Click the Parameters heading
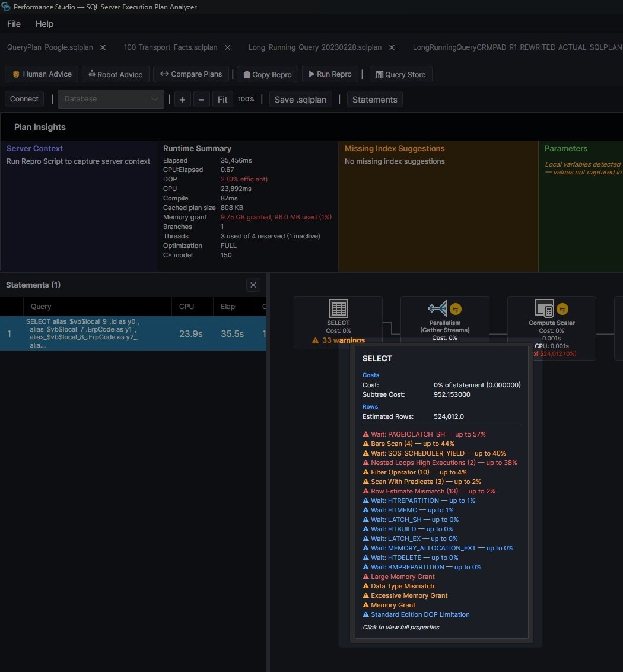This screenshot has height=672, width=623. coord(566,148)
